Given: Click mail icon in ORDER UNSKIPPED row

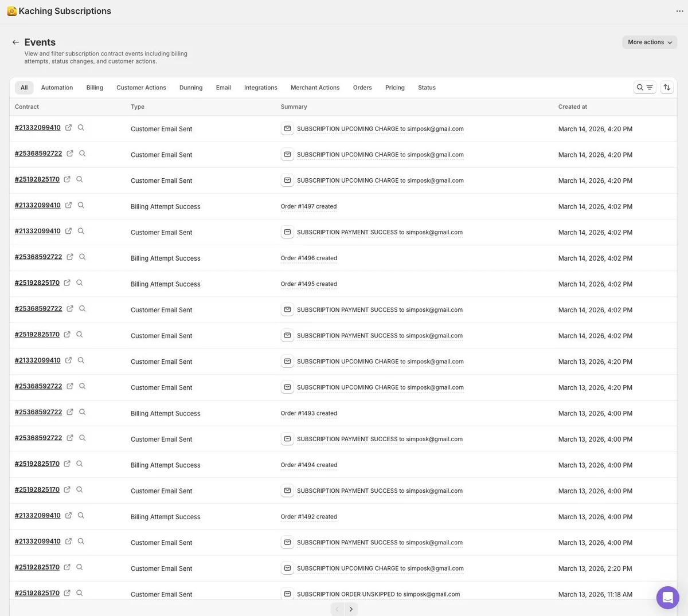Looking at the screenshot, I should coord(287,594).
